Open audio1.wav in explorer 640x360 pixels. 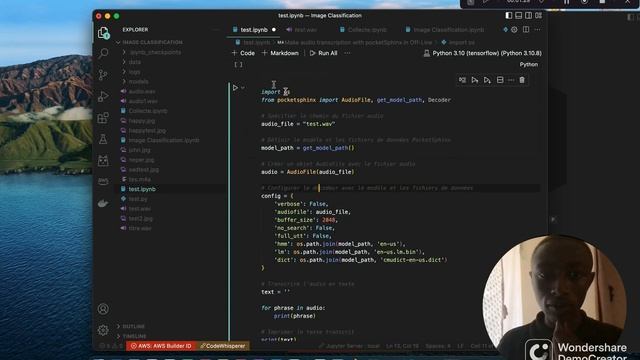pyautogui.click(x=139, y=101)
